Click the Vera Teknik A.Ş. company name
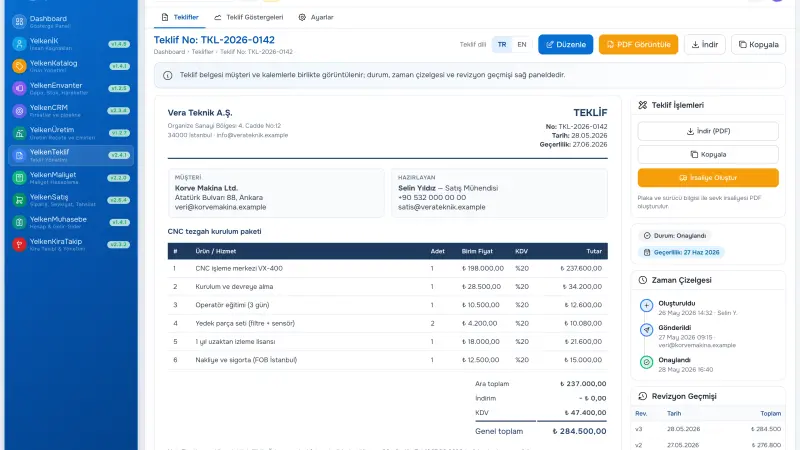The width and height of the screenshot is (800, 450). (x=199, y=113)
